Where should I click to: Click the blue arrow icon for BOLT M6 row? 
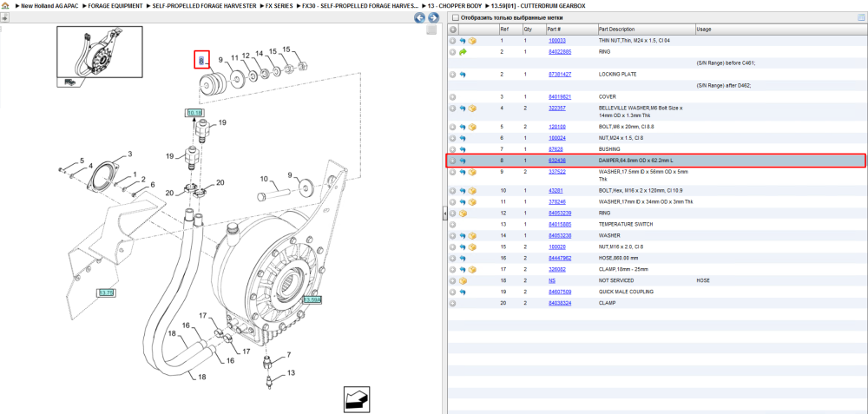click(x=463, y=127)
